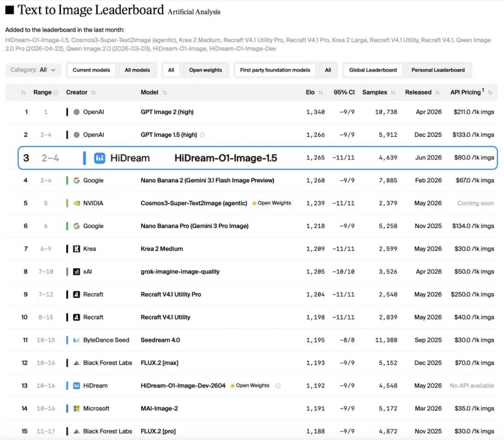Screen dimensions: 504x440
Task: Click the MAI-Image-2 model name
Action: (x=159, y=408)
